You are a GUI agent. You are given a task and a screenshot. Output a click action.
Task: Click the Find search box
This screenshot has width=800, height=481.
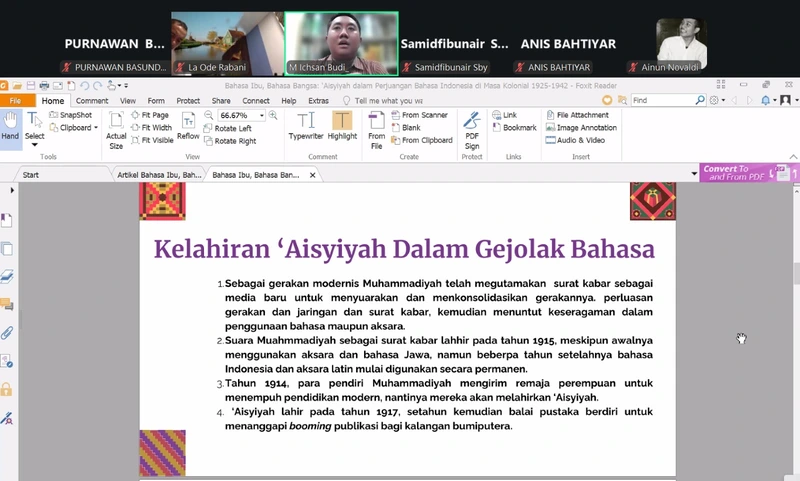662,100
